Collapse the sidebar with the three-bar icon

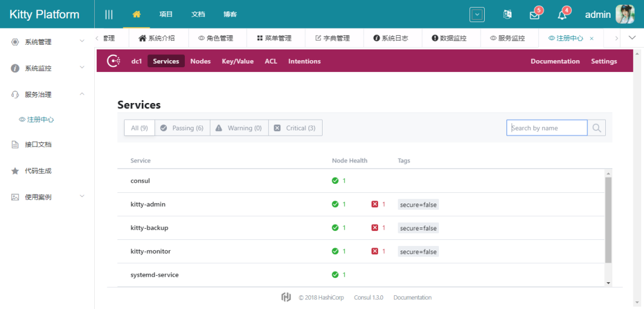coord(109,14)
